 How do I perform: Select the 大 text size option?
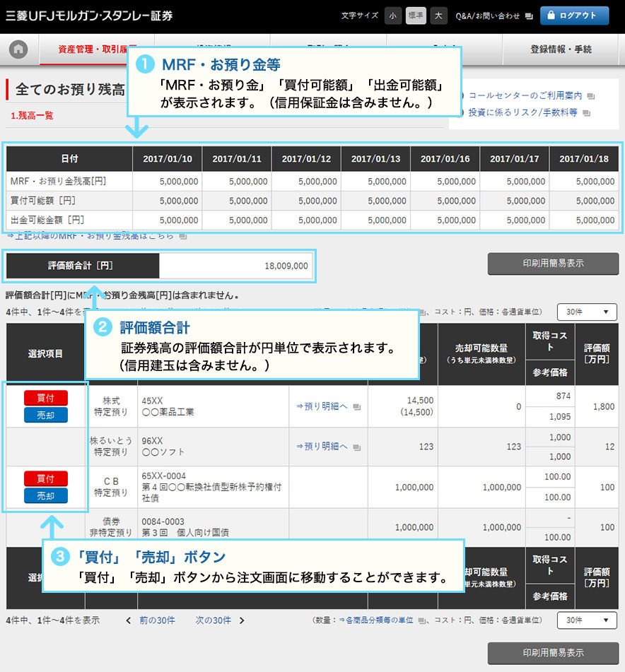point(438,15)
